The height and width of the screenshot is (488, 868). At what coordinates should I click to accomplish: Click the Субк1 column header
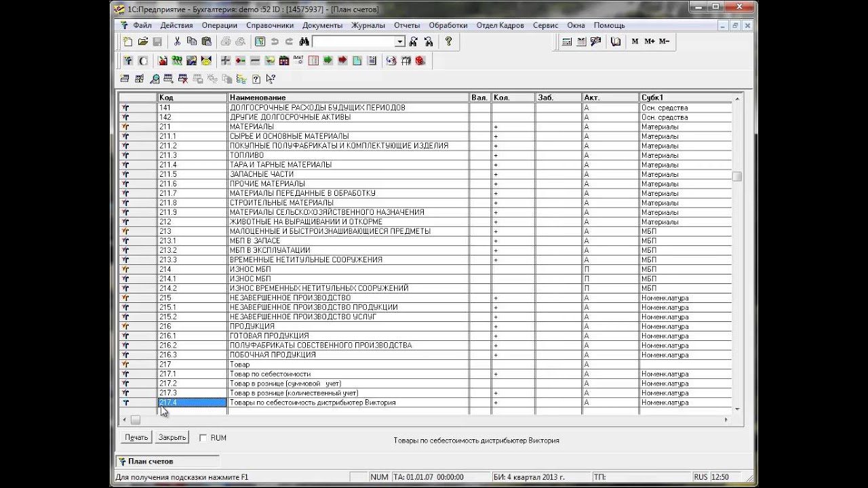coord(686,98)
